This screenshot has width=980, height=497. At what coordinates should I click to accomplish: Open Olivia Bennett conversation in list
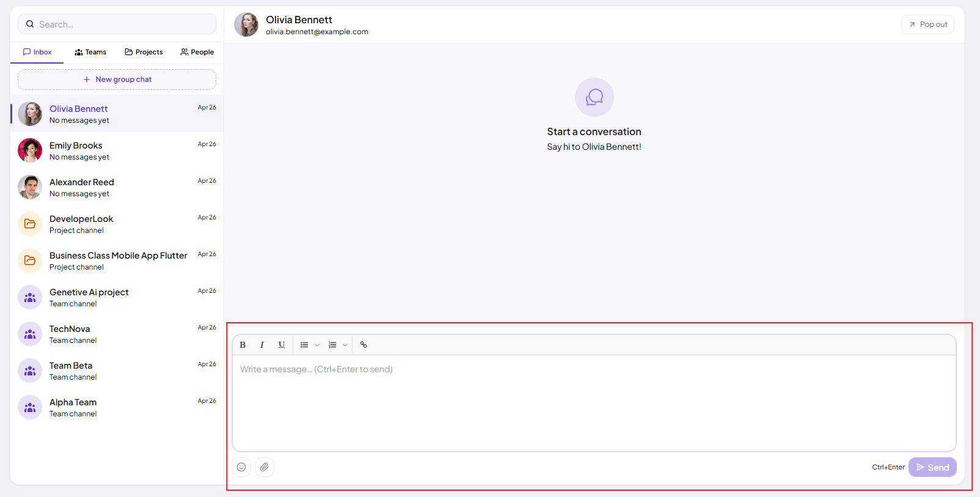tap(117, 114)
